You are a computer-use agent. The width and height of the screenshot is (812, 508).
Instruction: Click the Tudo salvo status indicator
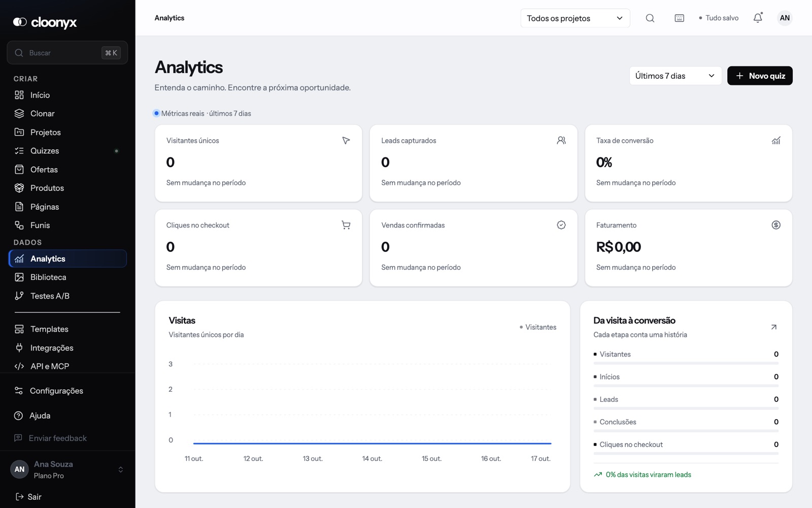(719, 18)
